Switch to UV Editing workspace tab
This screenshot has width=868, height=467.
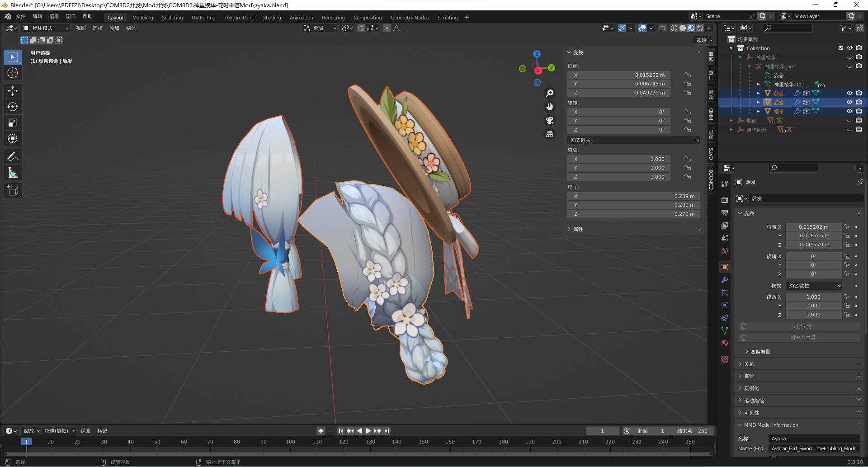203,18
